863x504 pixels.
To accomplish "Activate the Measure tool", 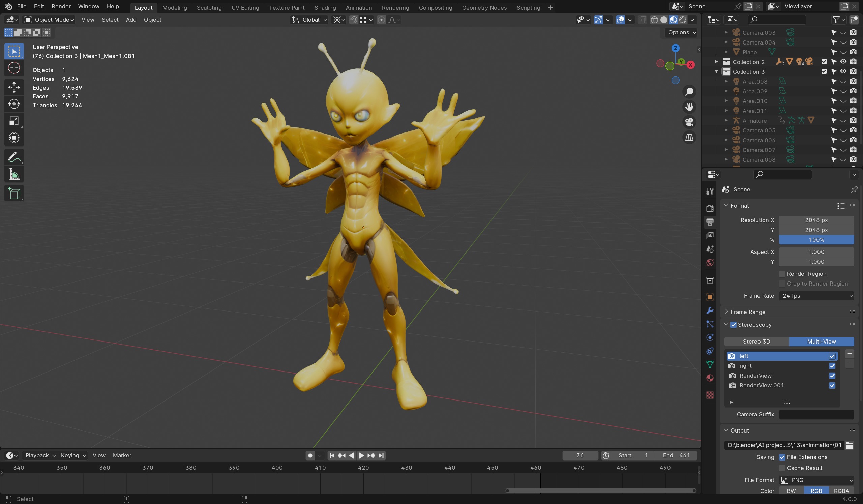I will (x=14, y=174).
